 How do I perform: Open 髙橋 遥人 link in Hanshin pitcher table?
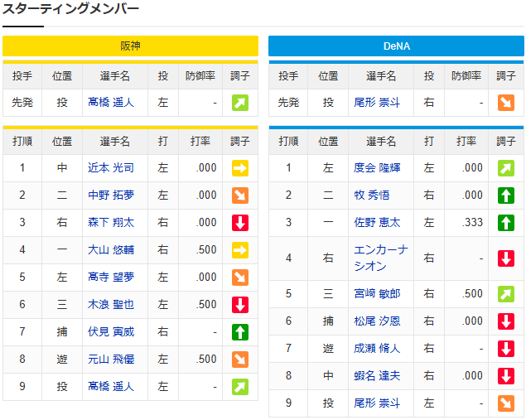click(111, 103)
